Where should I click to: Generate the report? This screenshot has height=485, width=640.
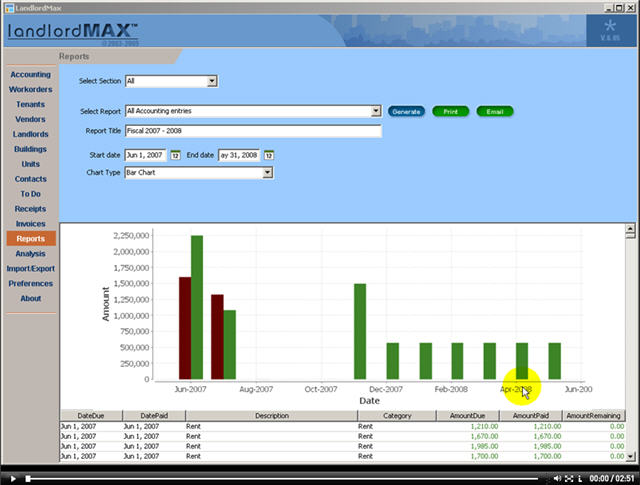406,111
